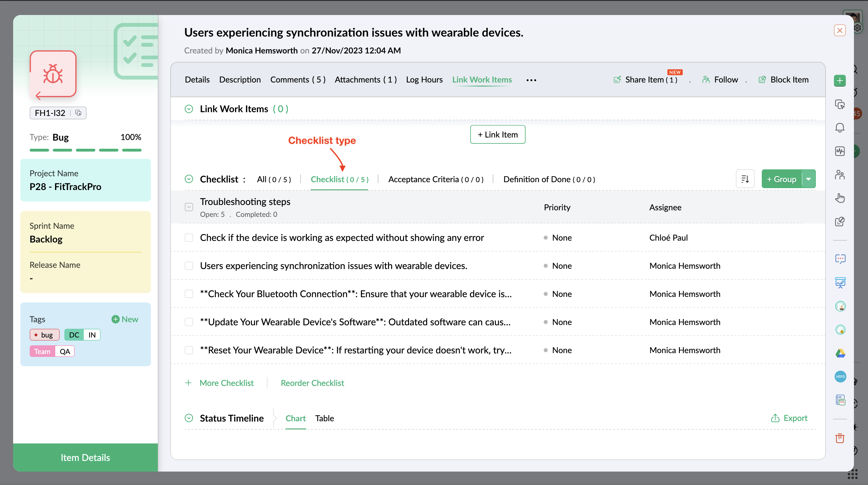Collapse the Link Work Items section
Viewport: 868px width, 485px height.
click(189, 109)
